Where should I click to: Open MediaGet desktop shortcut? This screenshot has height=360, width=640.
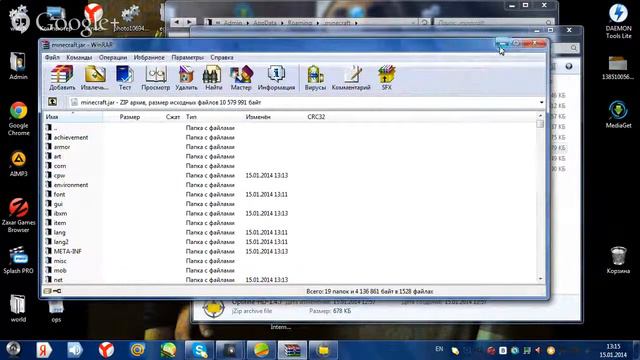point(618,115)
